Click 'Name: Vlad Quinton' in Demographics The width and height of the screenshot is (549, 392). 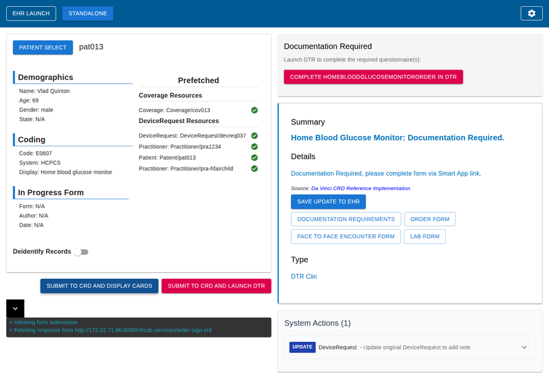[x=45, y=91]
